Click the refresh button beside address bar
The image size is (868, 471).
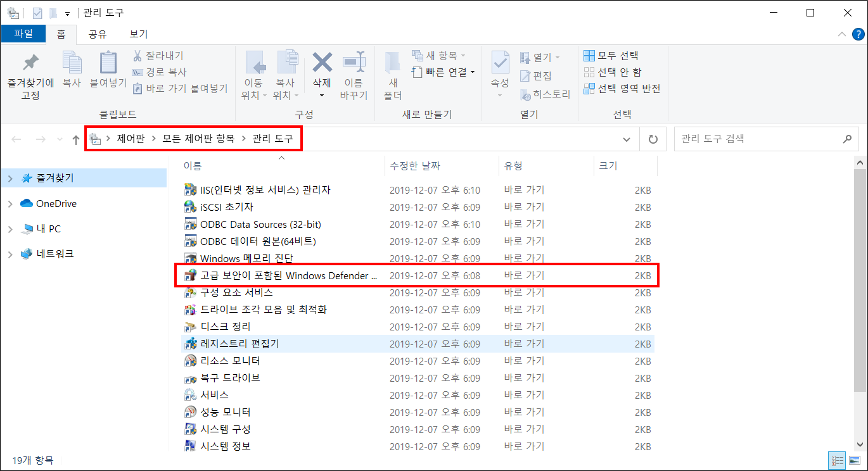653,139
